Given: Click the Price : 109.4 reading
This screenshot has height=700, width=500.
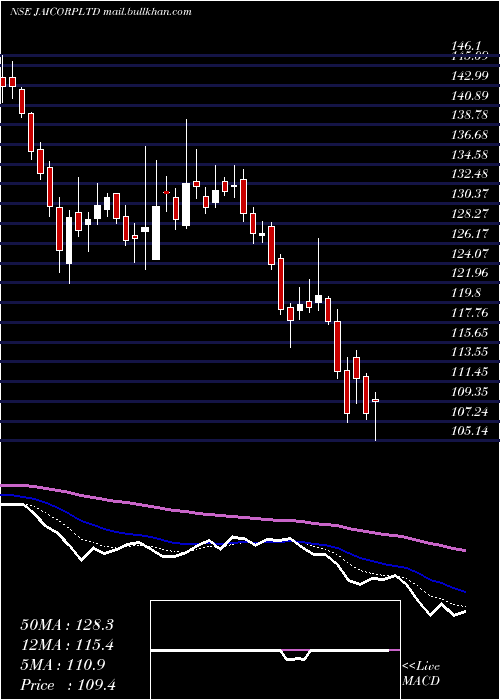Looking at the screenshot, I should 67,685.
